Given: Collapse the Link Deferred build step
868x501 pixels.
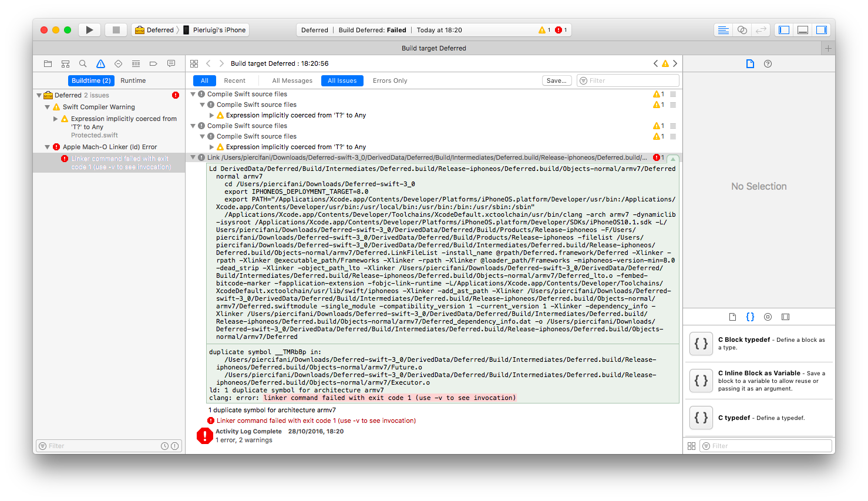Looking at the screenshot, I should tap(193, 157).
